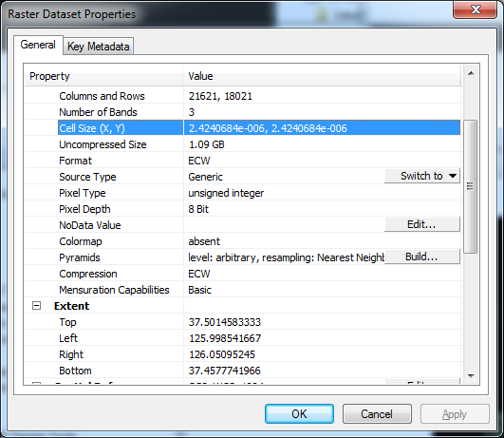The image size is (504, 438).
Task: Select the Pixel Depth row
Action: [x=243, y=209]
